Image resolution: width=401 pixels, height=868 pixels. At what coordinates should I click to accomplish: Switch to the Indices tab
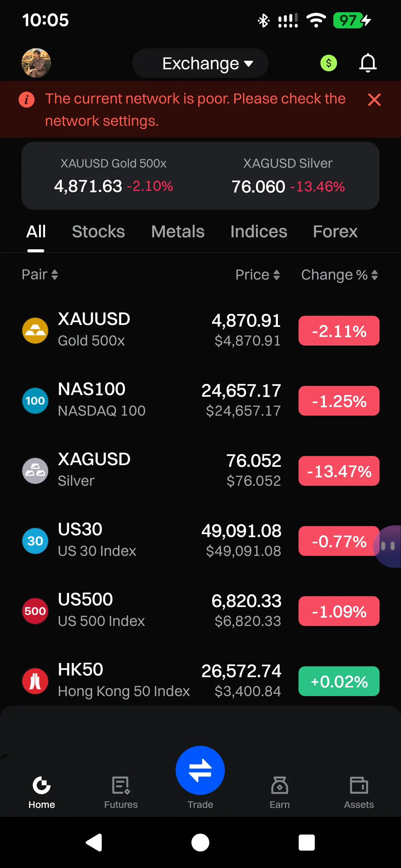click(259, 231)
